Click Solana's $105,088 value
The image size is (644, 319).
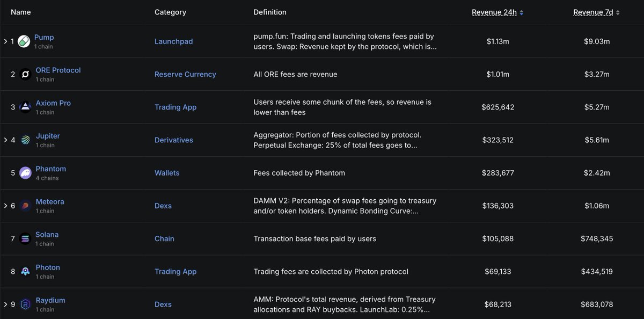point(497,238)
